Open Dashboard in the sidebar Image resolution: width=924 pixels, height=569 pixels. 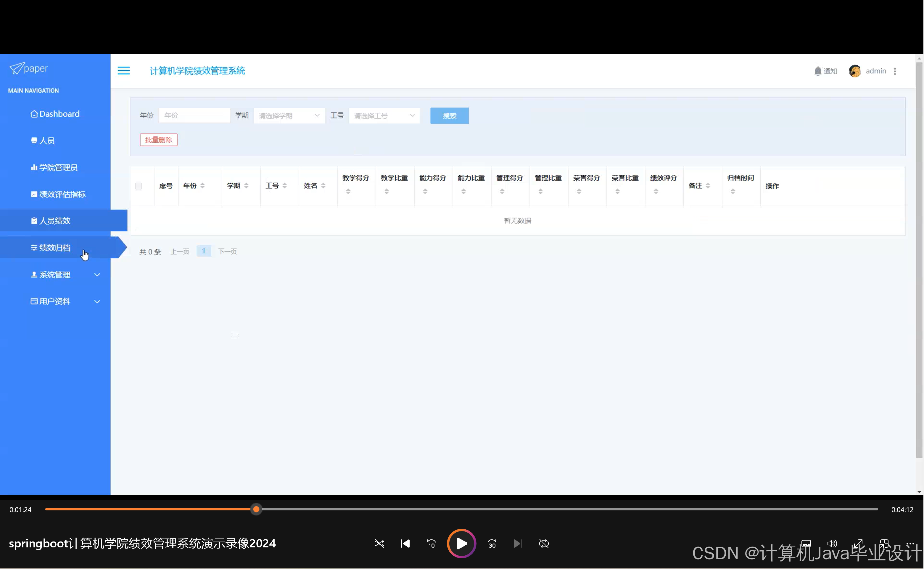(x=55, y=114)
